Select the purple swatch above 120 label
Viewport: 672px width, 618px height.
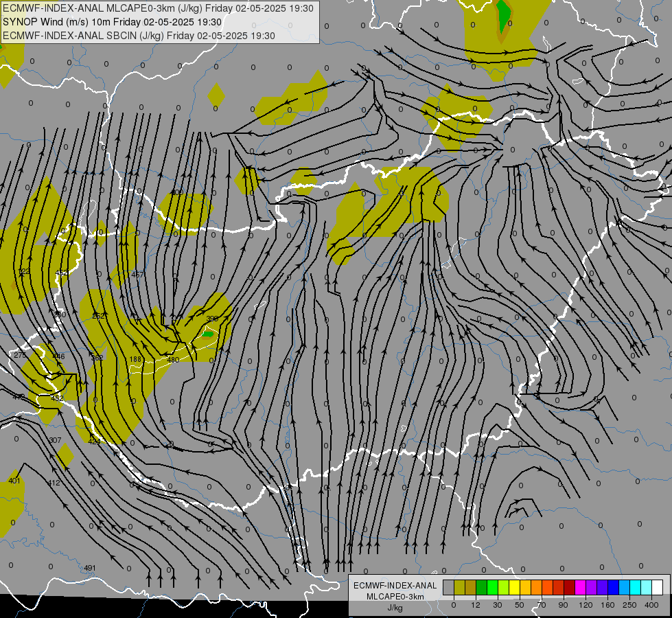click(x=592, y=587)
